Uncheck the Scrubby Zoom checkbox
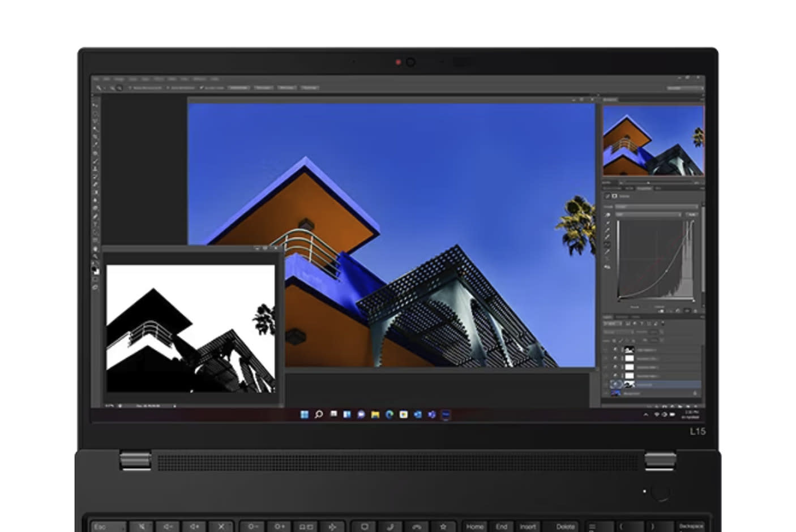Viewport: 796px width, 532px height. tap(202, 88)
